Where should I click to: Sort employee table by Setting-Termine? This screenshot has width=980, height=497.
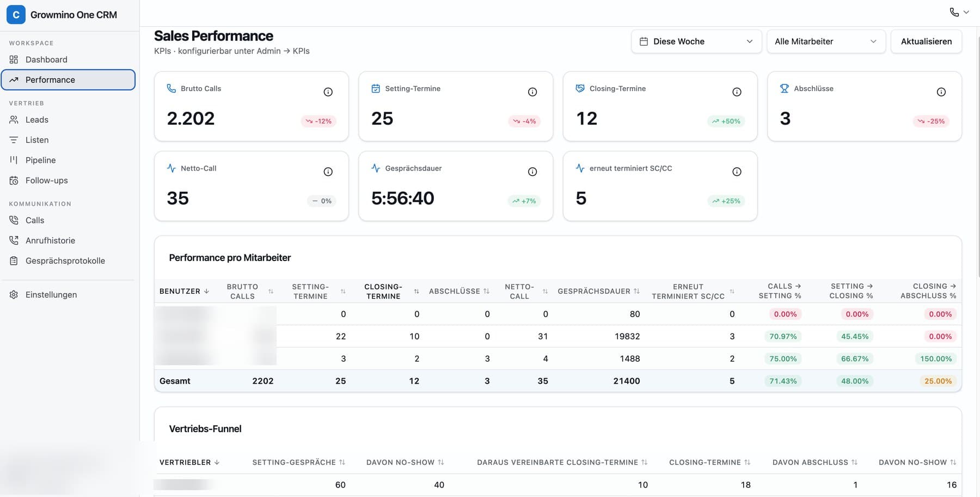pyautogui.click(x=318, y=292)
